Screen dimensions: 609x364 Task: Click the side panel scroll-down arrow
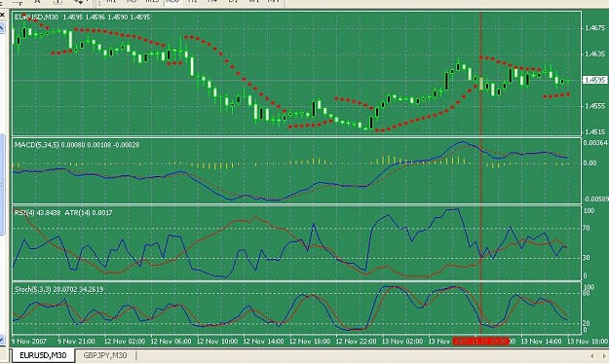(x=2, y=340)
